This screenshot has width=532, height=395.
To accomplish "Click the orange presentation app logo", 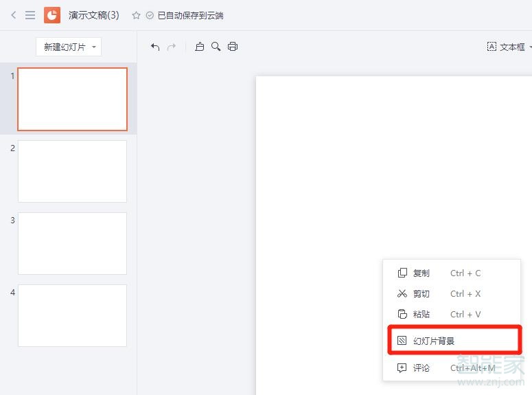I will click(x=52, y=15).
